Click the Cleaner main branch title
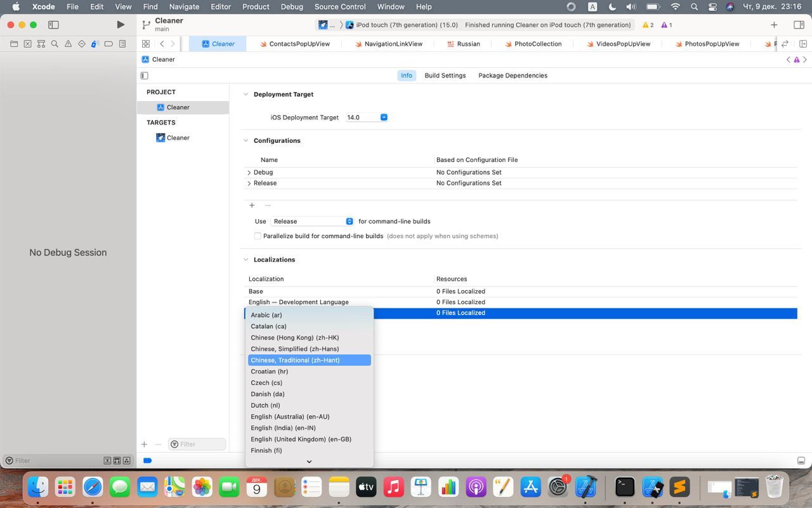The image size is (812, 508). point(169,24)
